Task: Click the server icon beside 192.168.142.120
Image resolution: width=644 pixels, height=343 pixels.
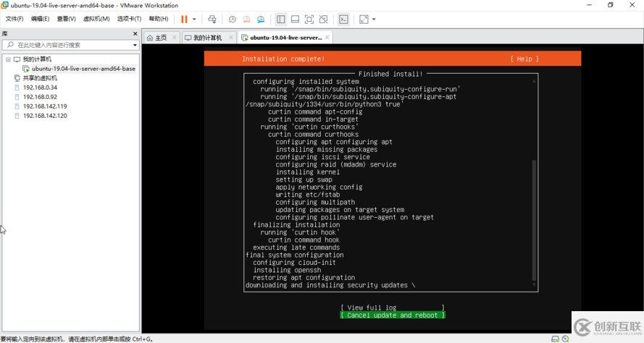Action: click(x=17, y=116)
